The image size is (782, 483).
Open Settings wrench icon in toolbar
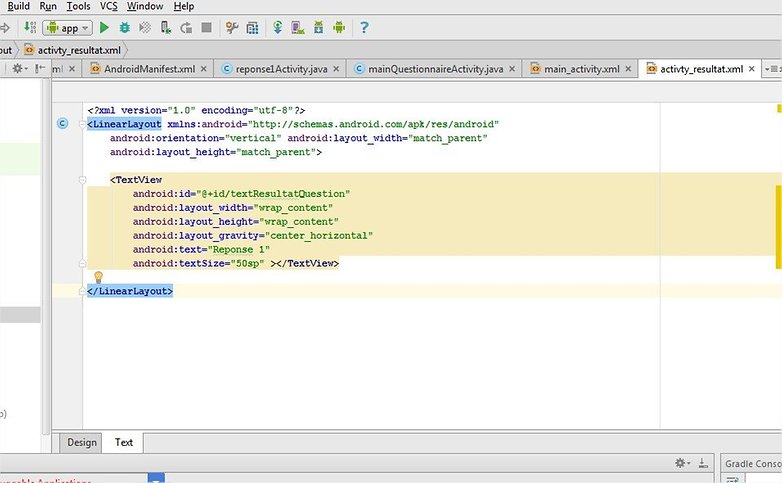(x=232, y=27)
